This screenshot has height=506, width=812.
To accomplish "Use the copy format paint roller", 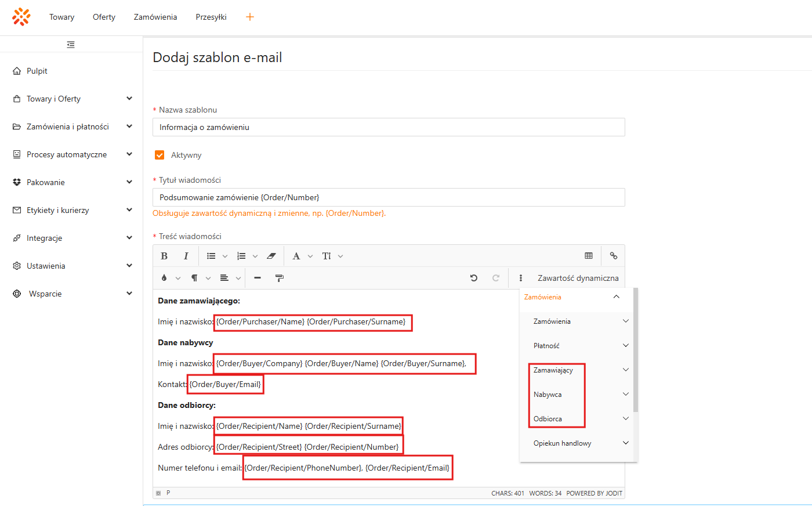I will click(279, 278).
